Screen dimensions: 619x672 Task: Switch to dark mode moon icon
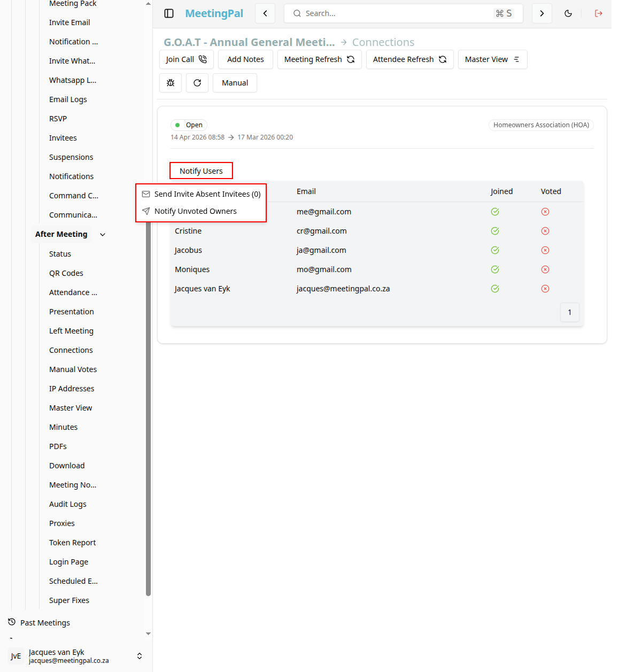[x=568, y=13]
